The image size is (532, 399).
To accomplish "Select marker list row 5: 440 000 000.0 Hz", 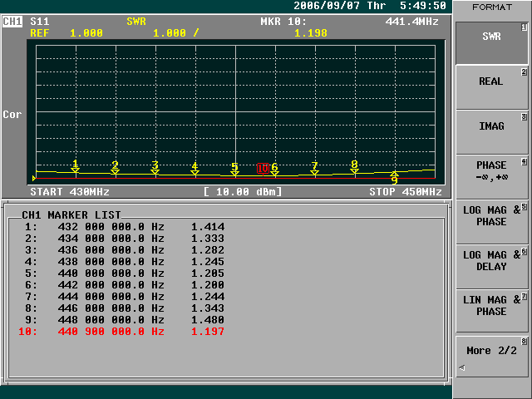I will point(125,273).
